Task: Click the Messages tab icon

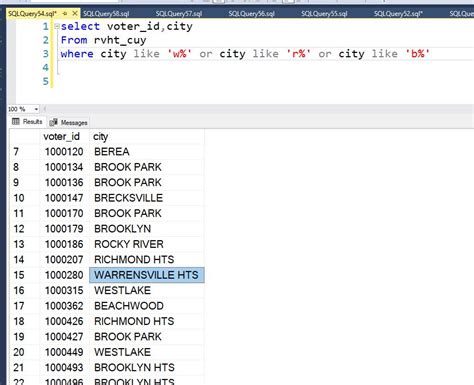Action: 53,122
